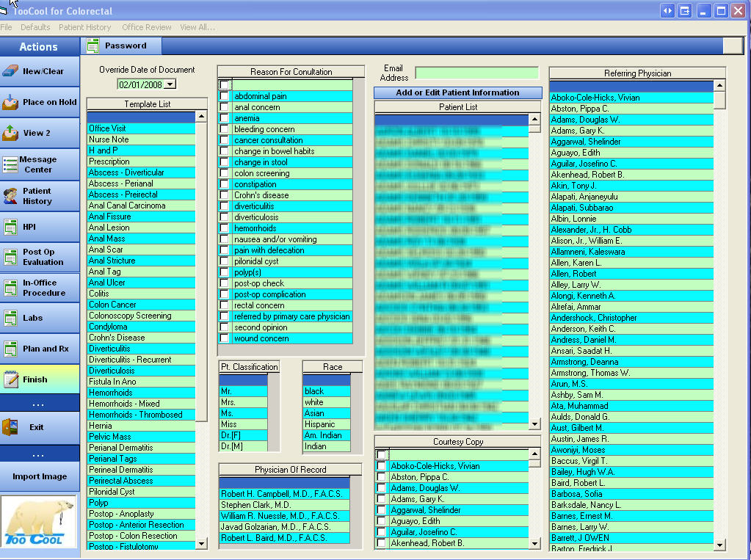Screen dimensions: 751x560
Task: Select Mrs. in Pt. Classification
Action: [x=243, y=402]
